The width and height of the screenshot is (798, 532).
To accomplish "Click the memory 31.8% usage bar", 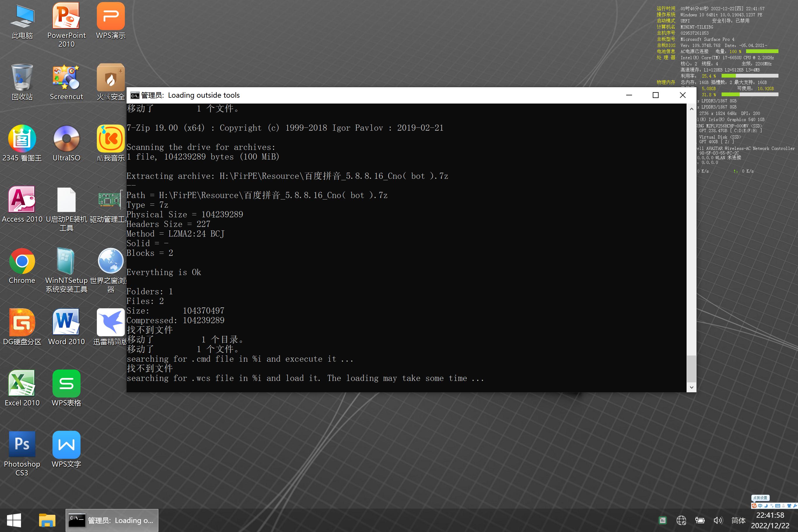I will (x=750, y=95).
